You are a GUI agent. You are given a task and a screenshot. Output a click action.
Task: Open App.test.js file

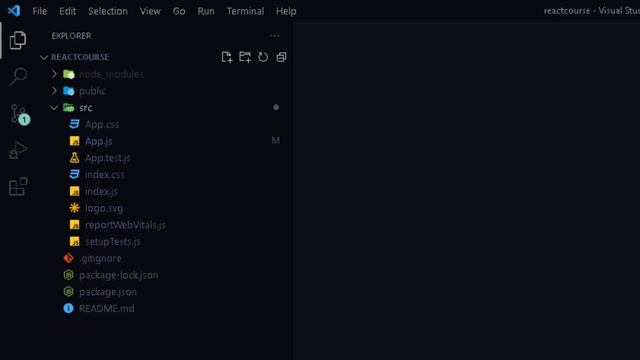(x=108, y=158)
